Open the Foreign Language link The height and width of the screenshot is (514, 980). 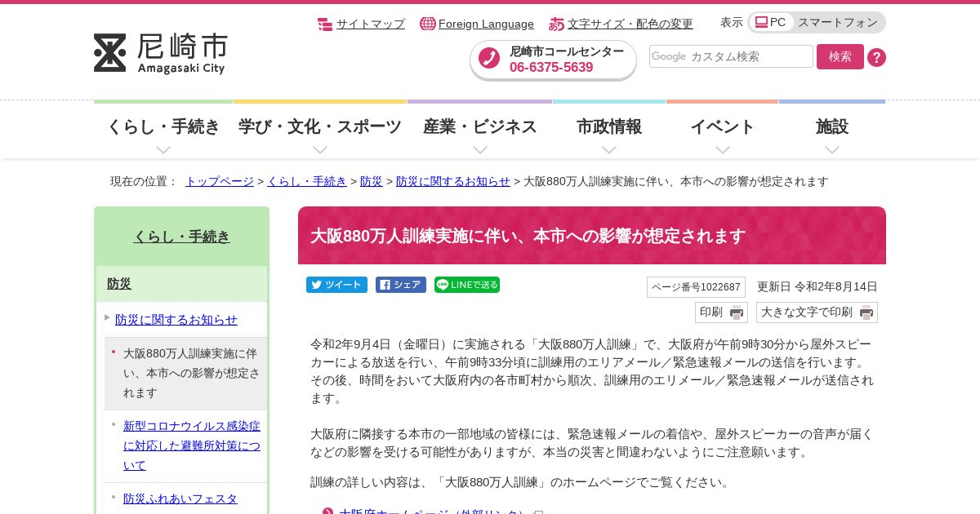click(x=486, y=24)
